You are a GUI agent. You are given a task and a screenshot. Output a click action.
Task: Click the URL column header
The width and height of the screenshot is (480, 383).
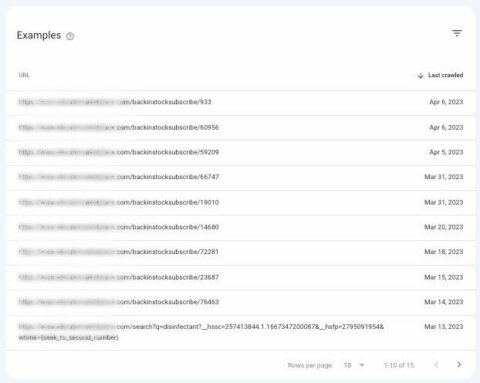24,75
